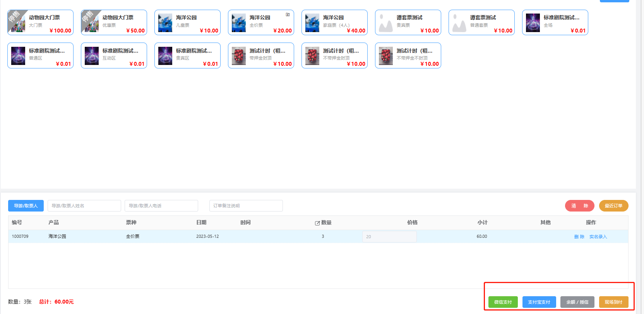Click the 删除 link in order row
The width and height of the screenshot is (644, 314).
[579, 237]
